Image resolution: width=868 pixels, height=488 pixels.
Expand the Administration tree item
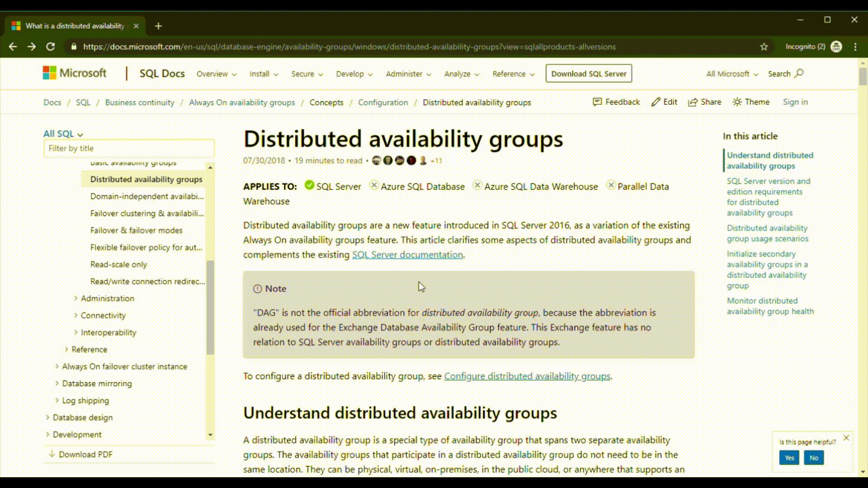pyautogui.click(x=75, y=298)
